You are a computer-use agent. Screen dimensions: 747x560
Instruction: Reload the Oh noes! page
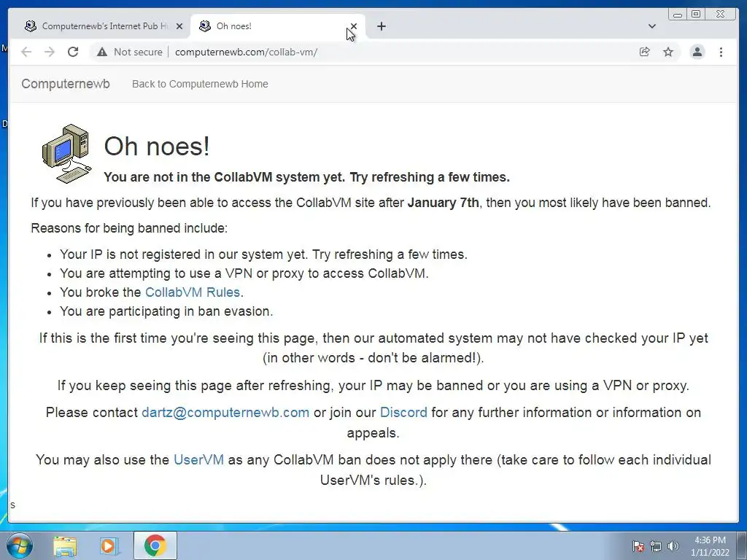(x=73, y=52)
